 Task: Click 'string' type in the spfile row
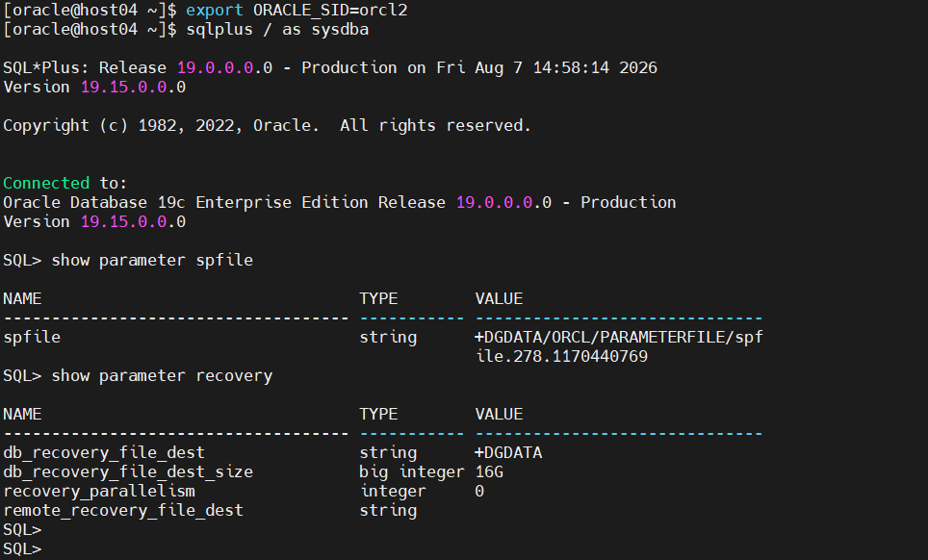[388, 337]
